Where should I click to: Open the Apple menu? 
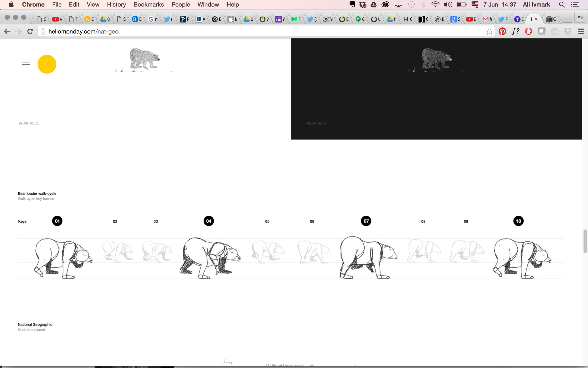tap(11, 4)
